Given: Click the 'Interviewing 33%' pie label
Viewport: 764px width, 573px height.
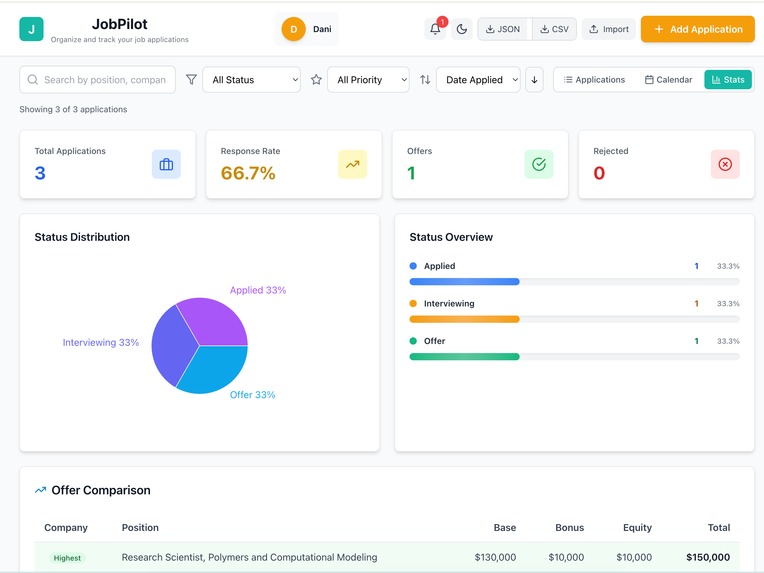Looking at the screenshot, I should click(101, 343).
